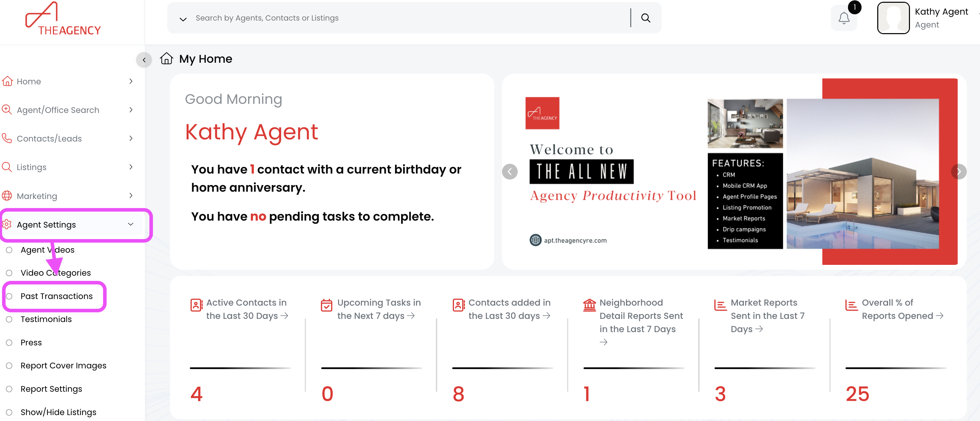
Task: Open Active Contacts in the Last 30 Days
Action: (247, 309)
